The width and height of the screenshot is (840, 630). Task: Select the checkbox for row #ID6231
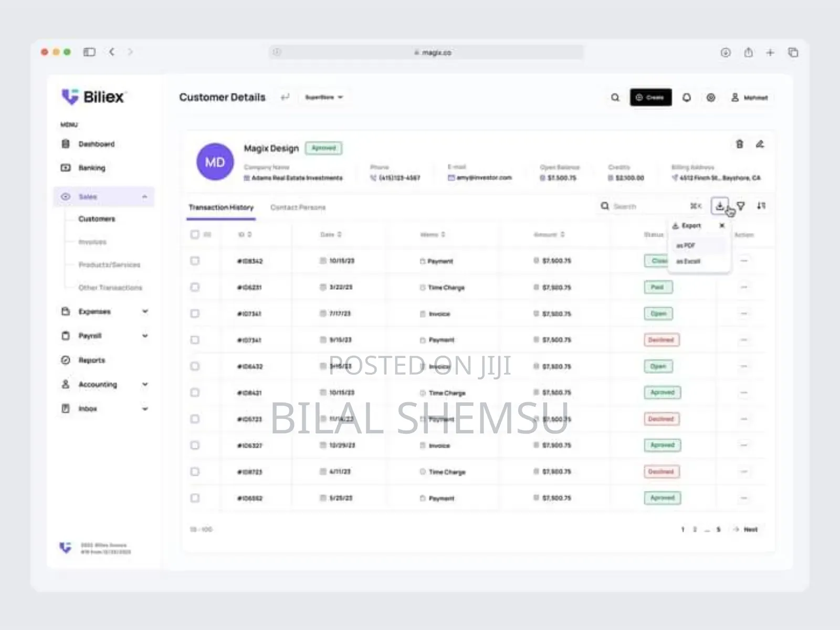[195, 287]
